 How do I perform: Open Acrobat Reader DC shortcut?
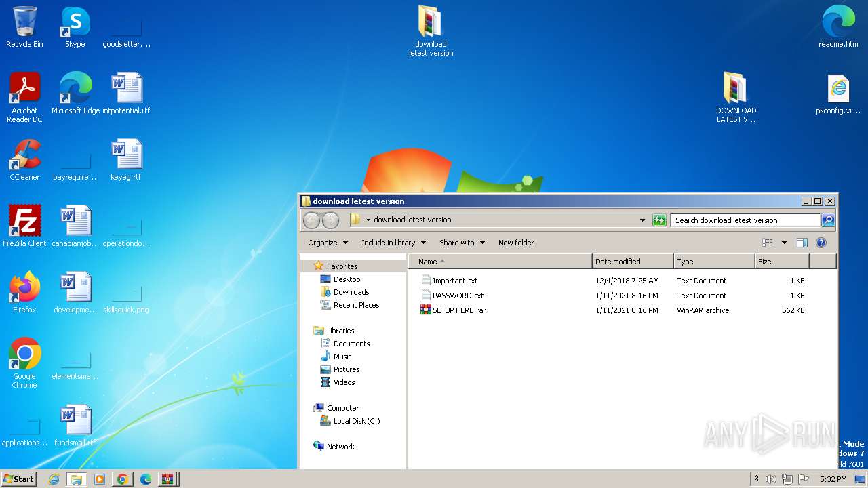pyautogui.click(x=24, y=98)
